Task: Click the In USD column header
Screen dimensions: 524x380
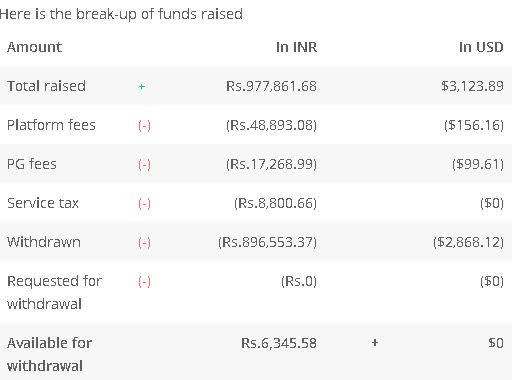Action: point(481,47)
